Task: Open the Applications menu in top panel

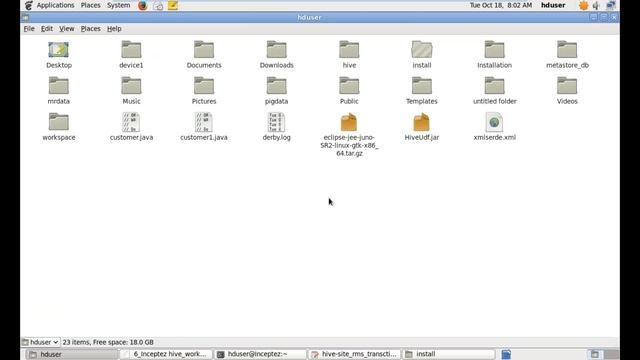Action: click(x=56, y=5)
